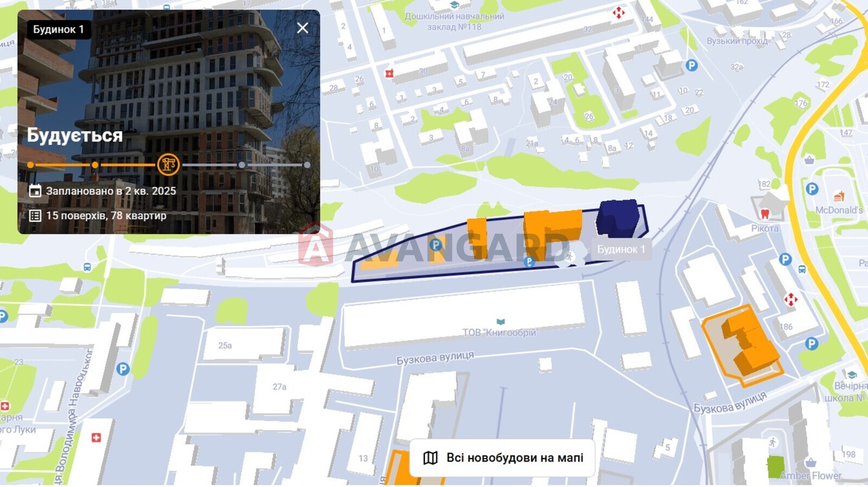The image size is (868, 487).
Task: Click the McDonald's restaurant icon
Action: (x=839, y=196)
